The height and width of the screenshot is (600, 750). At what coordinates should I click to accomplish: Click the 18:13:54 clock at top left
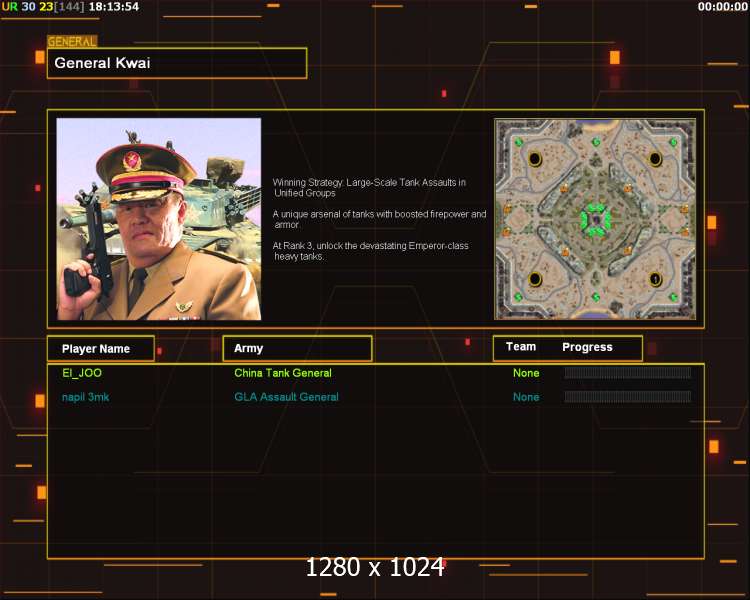[x=114, y=7]
